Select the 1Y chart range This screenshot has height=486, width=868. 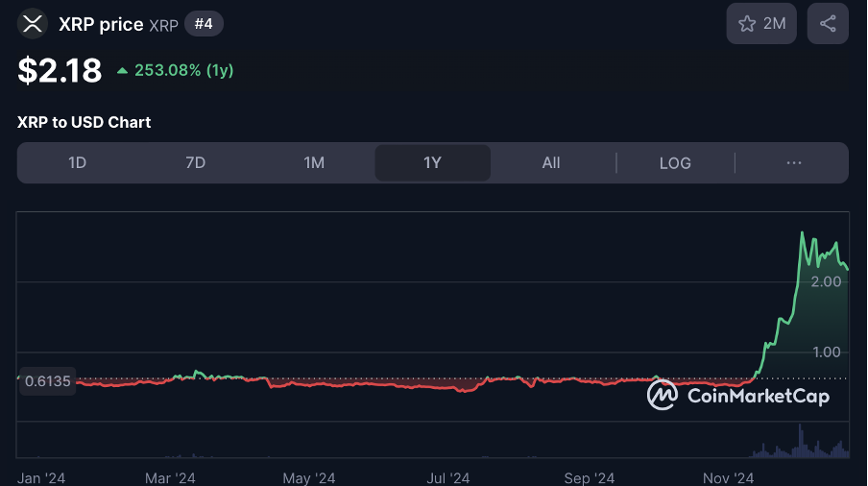click(432, 163)
